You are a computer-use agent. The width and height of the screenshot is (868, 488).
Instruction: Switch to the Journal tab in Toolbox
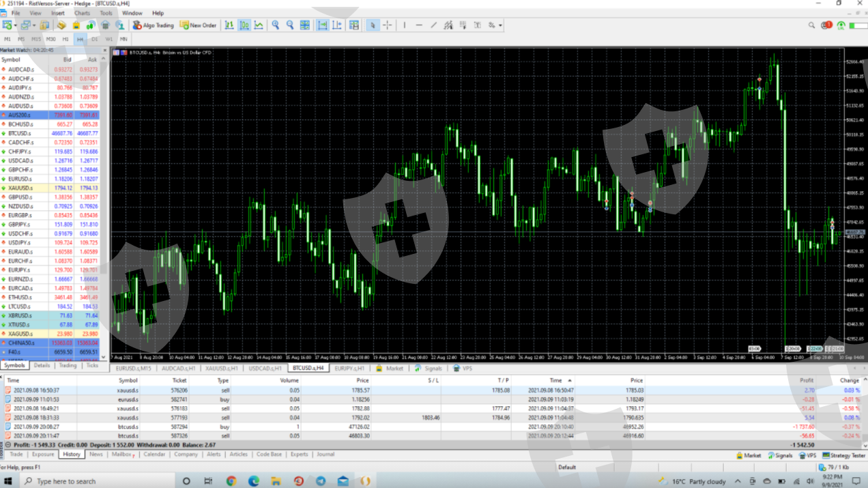pos(325,454)
